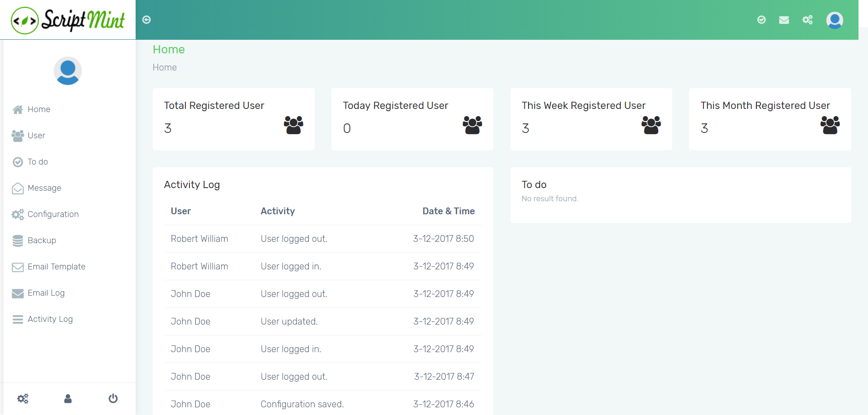Click the Activity Log panel title

pos(192,184)
